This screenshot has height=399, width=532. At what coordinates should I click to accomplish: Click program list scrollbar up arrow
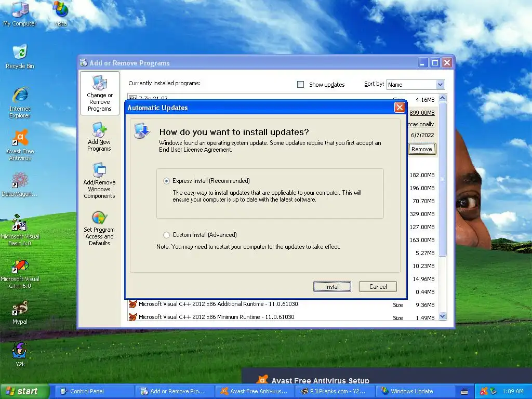(443, 98)
